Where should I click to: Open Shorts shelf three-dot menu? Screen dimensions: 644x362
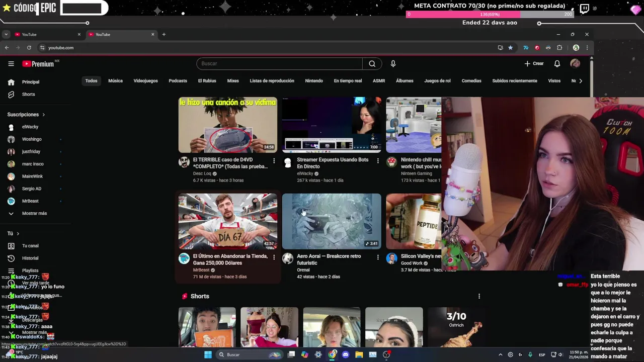point(479,296)
